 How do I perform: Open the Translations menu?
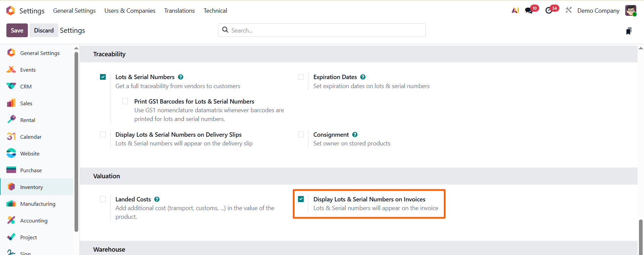coord(179,11)
